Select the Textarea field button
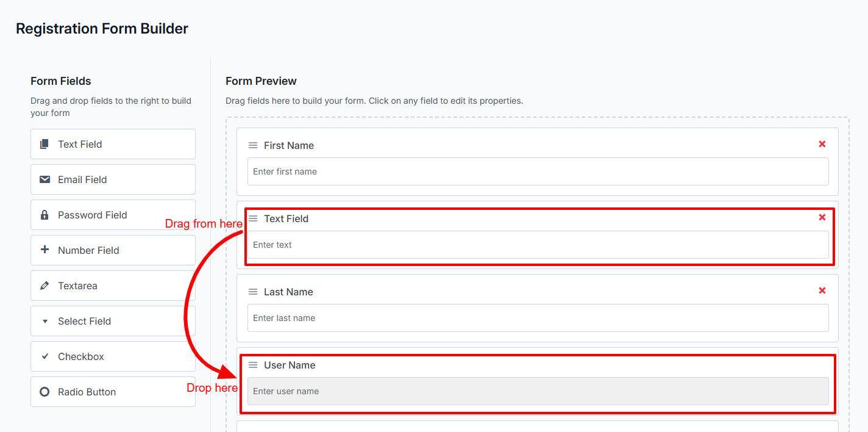The height and width of the screenshot is (432, 868). [x=113, y=286]
